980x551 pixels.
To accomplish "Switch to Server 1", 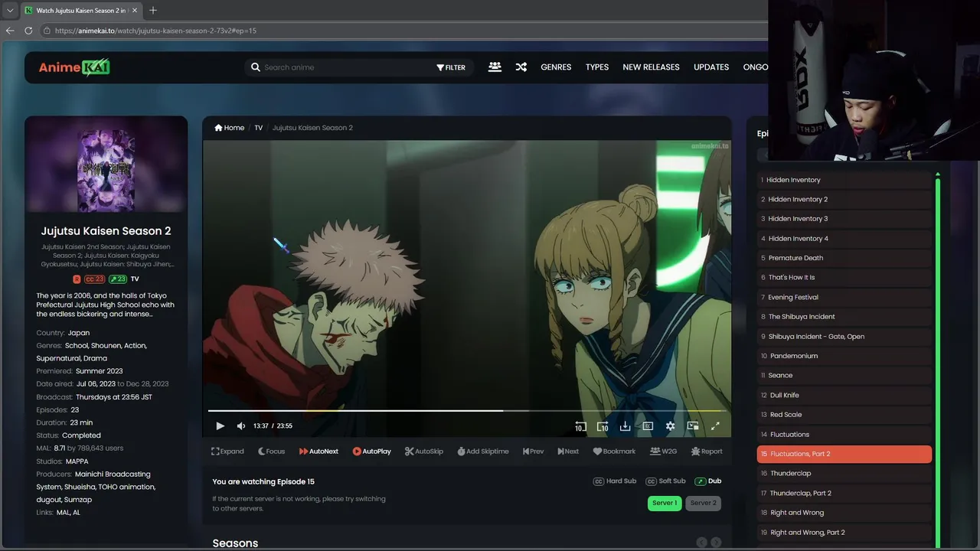I will coord(665,503).
